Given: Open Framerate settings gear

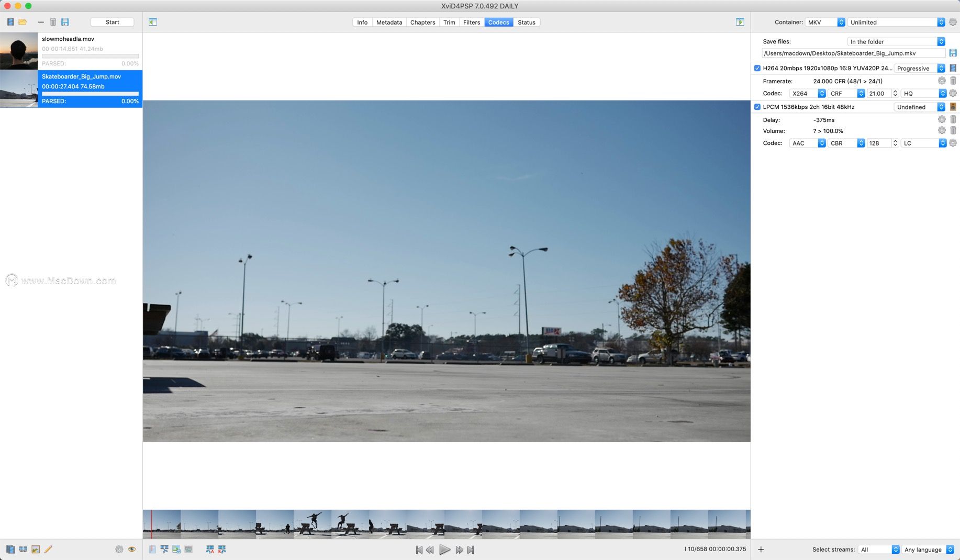Looking at the screenshot, I should click(x=942, y=81).
